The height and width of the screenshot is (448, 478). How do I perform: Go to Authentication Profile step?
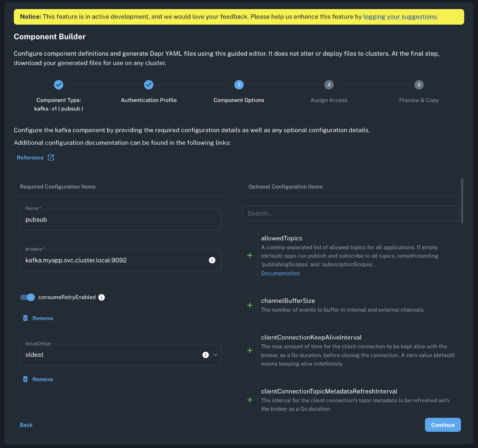[148, 85]
